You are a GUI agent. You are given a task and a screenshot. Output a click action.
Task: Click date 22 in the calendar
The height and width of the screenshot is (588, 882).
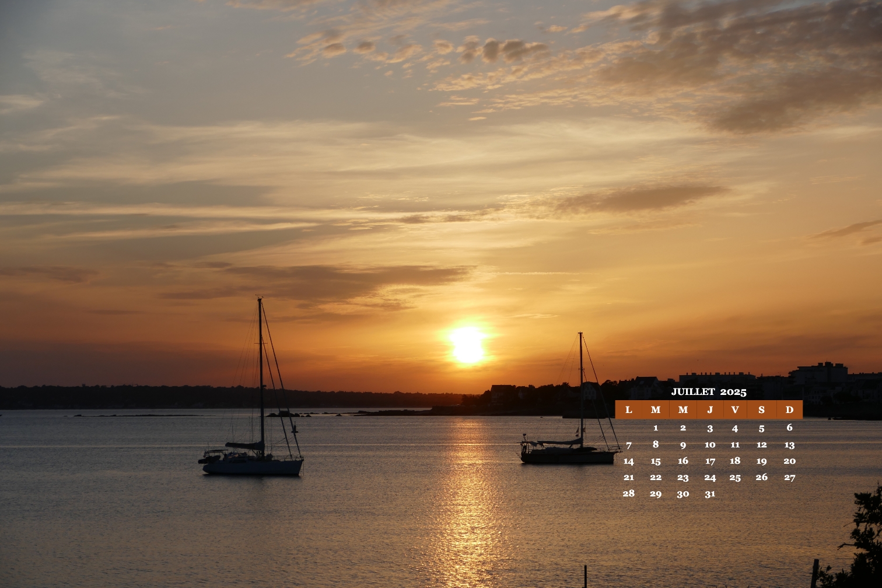coord(656,477)
